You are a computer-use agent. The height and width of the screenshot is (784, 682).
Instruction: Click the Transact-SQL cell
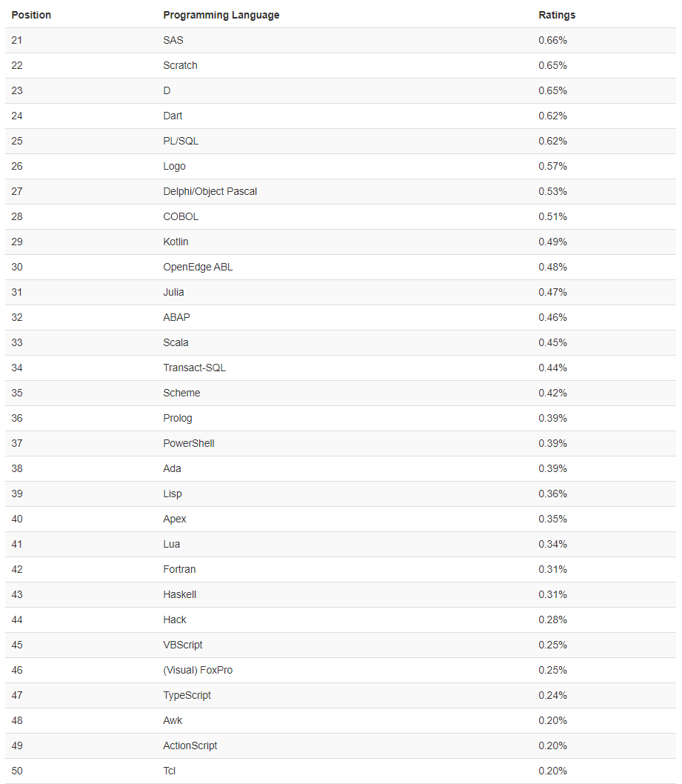point(194,368)
